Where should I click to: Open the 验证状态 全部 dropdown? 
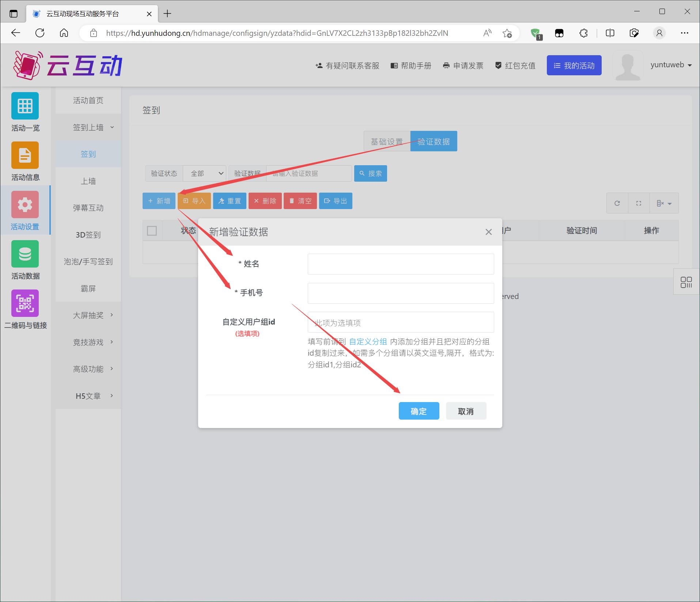pyautogui.click(x=204, y=173)
